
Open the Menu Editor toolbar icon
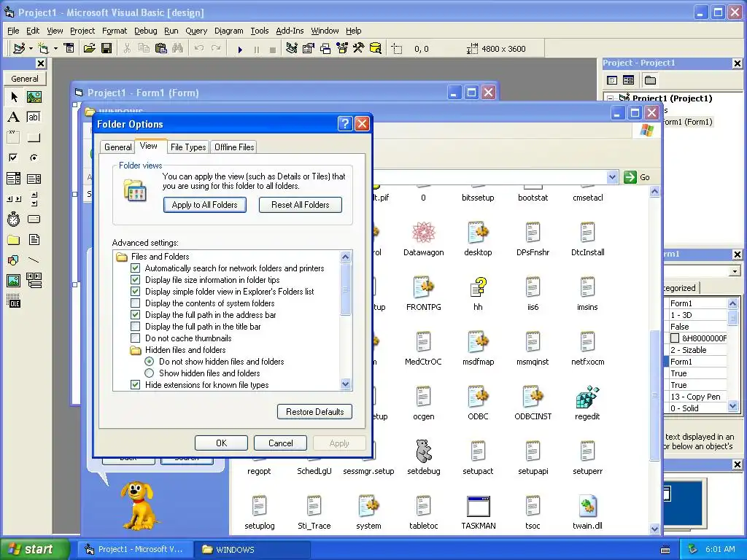[x=69, y=48]
